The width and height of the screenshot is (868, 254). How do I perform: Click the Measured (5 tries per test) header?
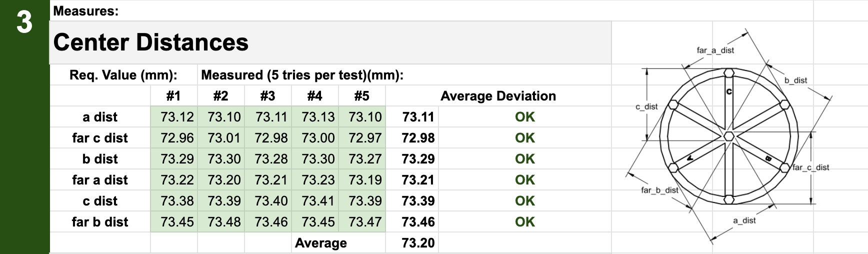[x=302, y=75]
